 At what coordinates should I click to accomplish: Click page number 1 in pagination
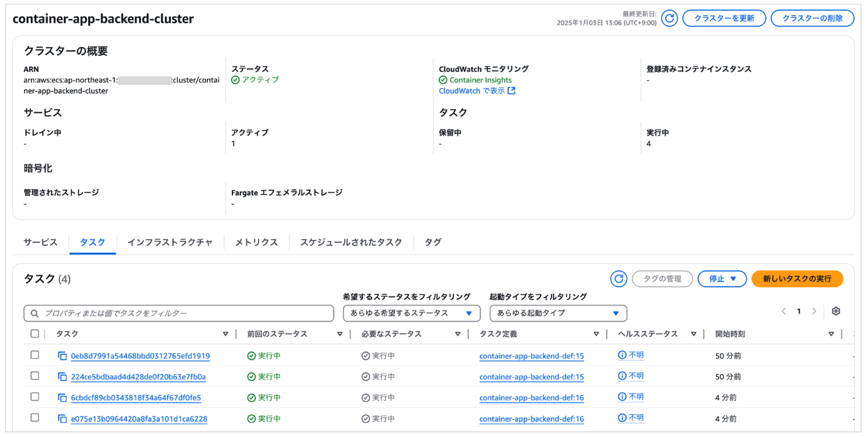tap(799, 311)
